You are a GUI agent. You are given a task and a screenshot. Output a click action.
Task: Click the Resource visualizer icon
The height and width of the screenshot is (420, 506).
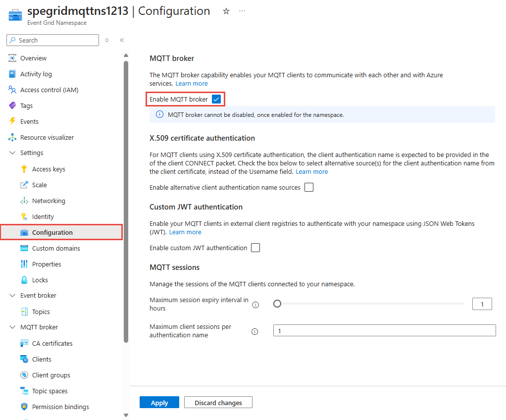(x=12, y=137)
